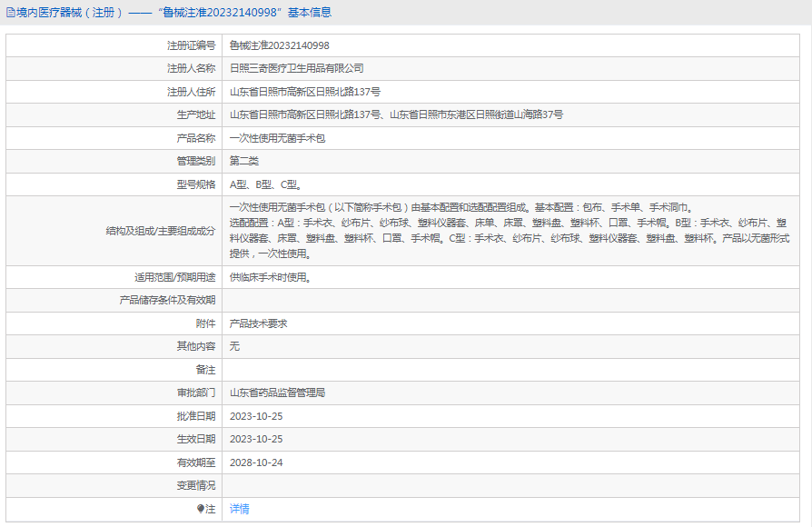Click the 管理类别 label cell
The height and width of the screenshot is (527, 812).
tap(114, 161)
